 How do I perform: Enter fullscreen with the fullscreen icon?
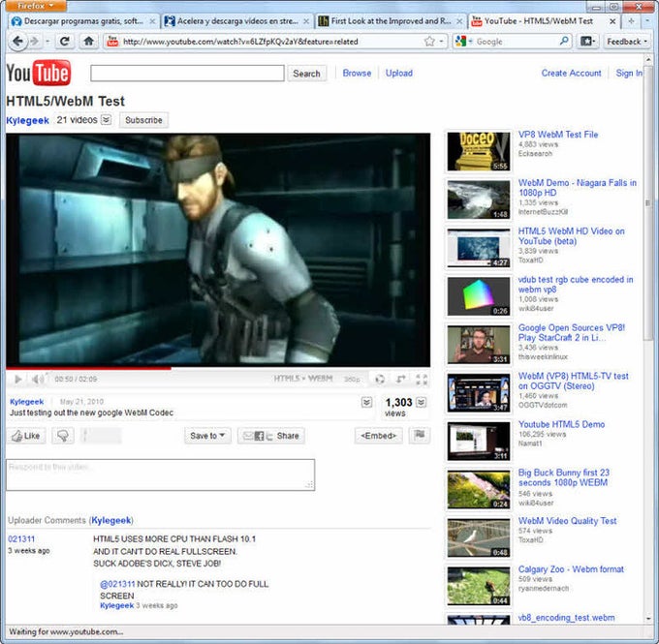coord(422,380)
